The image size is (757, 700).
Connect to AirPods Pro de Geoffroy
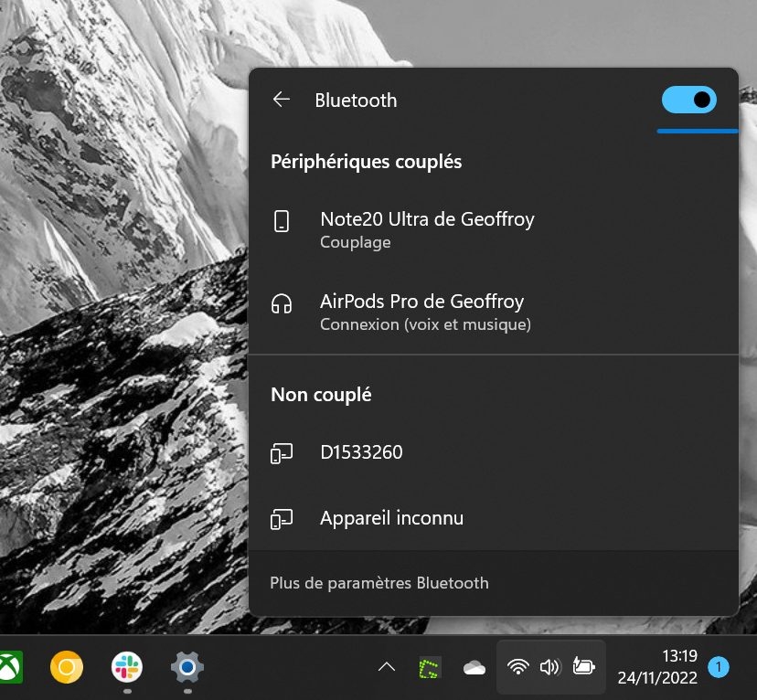(x=494, y=313)
